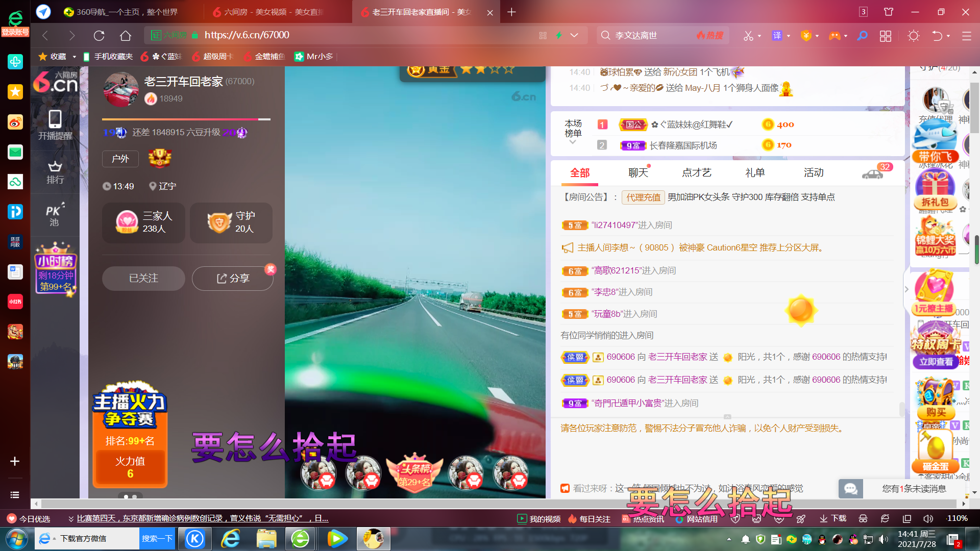Toggle the system tray volume speaker

tap(884, 539)
